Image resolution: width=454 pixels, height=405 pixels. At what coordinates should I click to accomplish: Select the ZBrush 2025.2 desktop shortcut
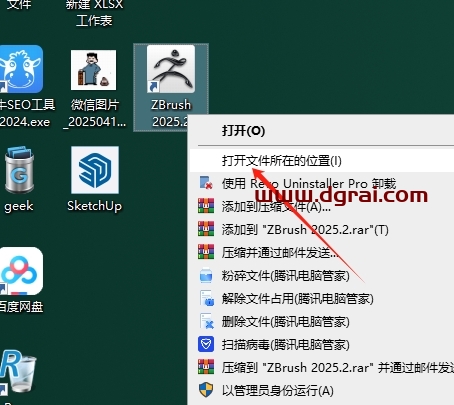pos(171,87)
